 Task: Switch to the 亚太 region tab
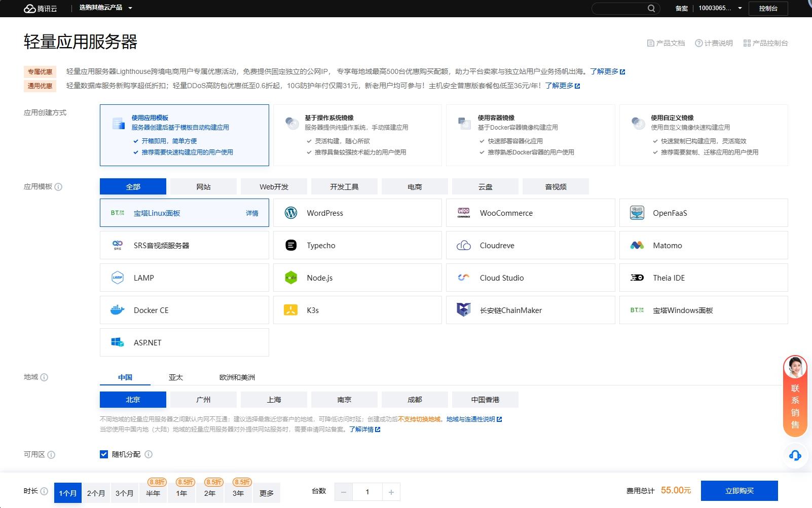(176, 377)
